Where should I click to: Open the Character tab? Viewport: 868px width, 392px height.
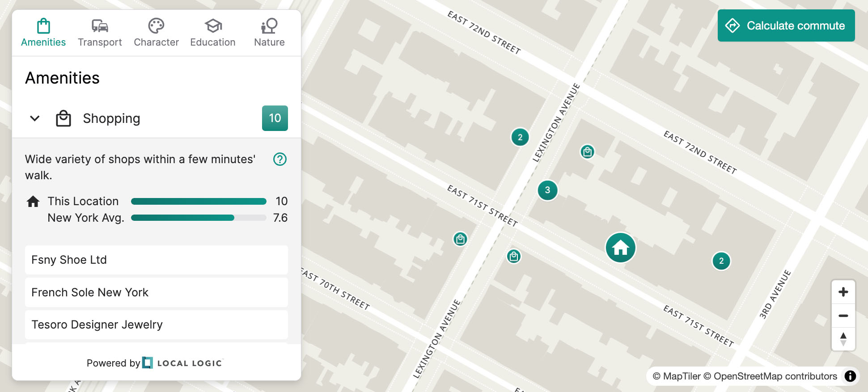pos(156,33)
